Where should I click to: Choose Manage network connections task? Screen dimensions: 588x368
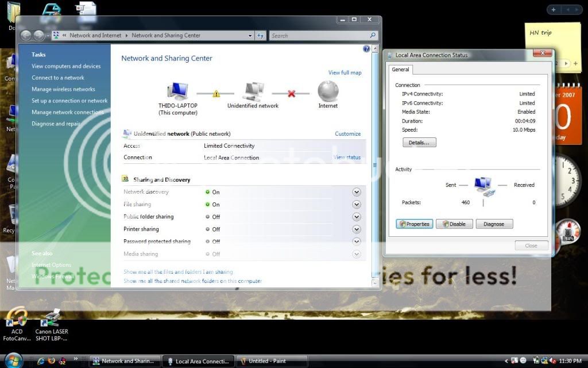[x=68, y=112]
